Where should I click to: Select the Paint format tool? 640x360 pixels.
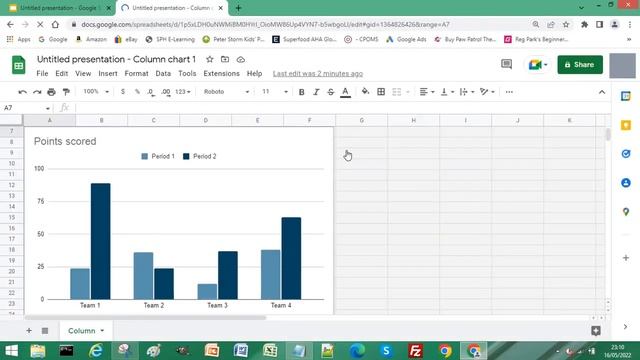[x=66, y=92]
